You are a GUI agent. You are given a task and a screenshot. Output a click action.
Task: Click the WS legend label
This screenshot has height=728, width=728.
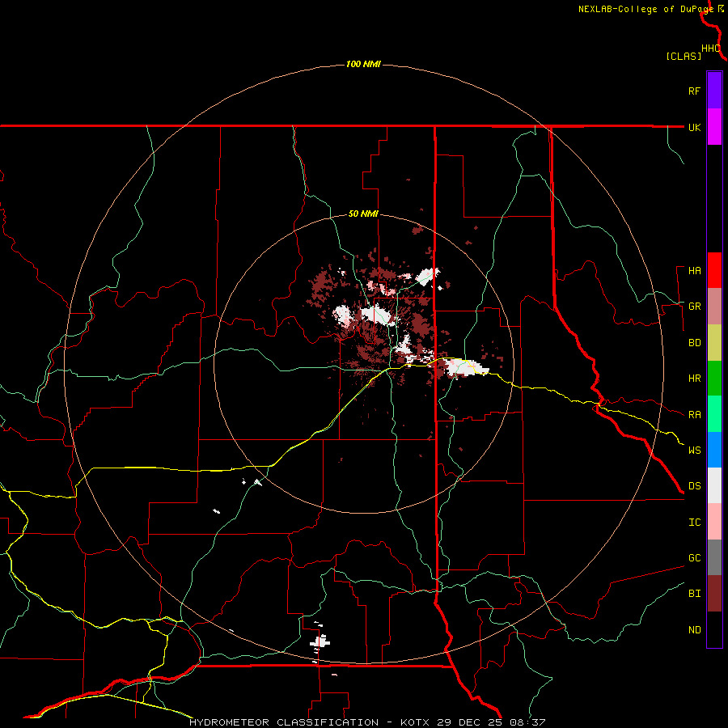coord(694,451)
